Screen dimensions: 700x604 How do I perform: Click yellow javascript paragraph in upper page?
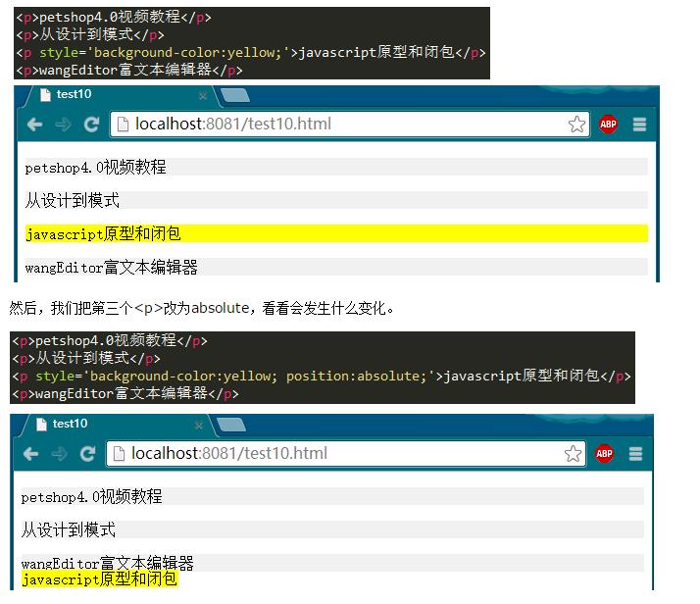click(x=336, y=233)
